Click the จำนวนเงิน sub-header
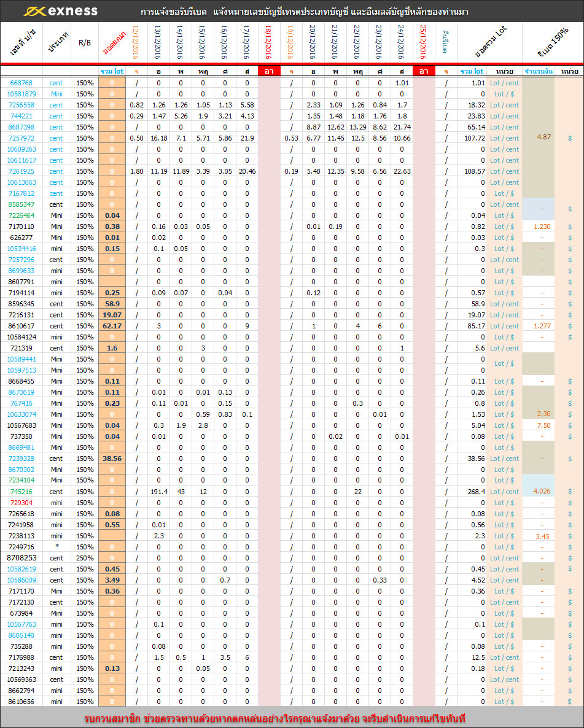 point(539,71)
